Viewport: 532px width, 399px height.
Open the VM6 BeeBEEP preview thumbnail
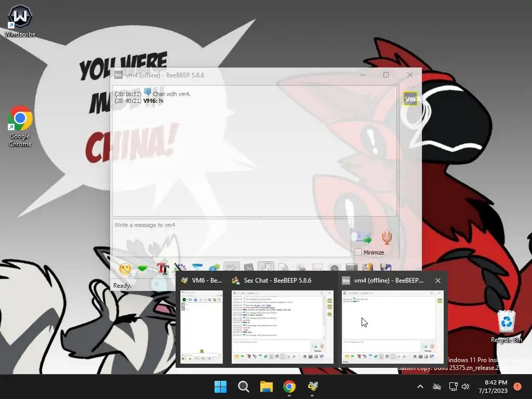(x=202, y=327)
